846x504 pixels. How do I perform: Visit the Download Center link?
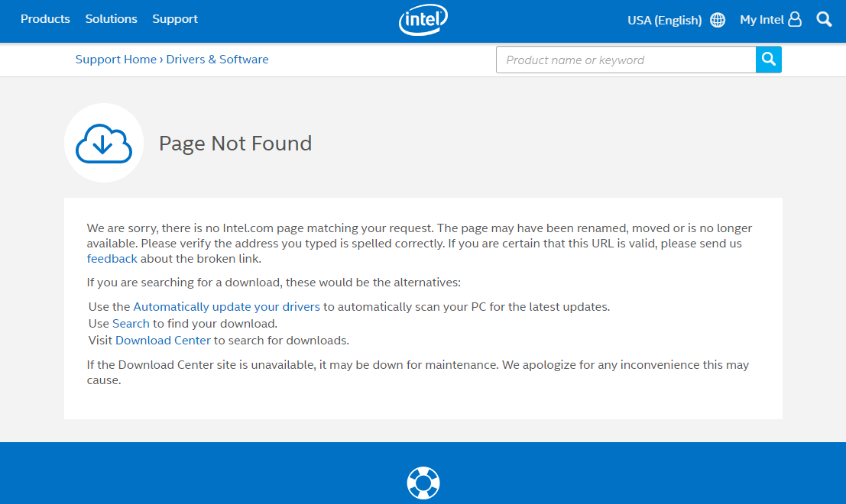[x=163, y=341]
